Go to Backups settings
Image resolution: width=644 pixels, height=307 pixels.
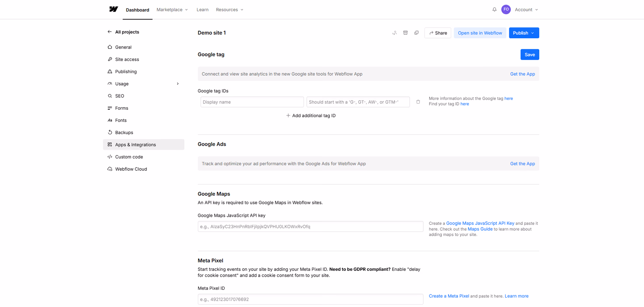(x=143, y=132)
